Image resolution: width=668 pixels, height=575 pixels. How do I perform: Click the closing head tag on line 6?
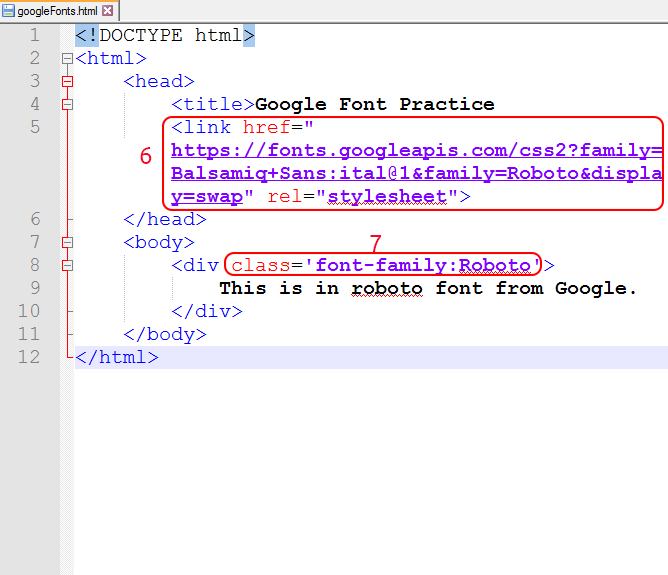click(165, 219)
